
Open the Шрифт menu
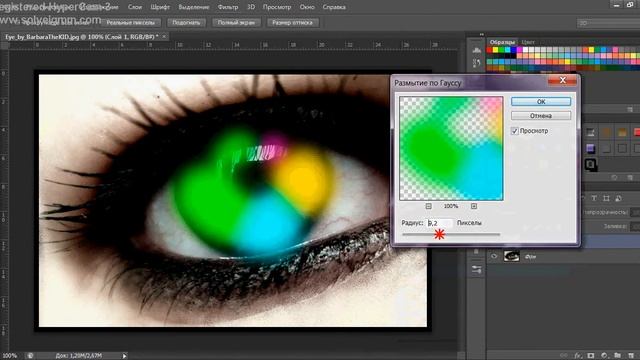(160, 7)
